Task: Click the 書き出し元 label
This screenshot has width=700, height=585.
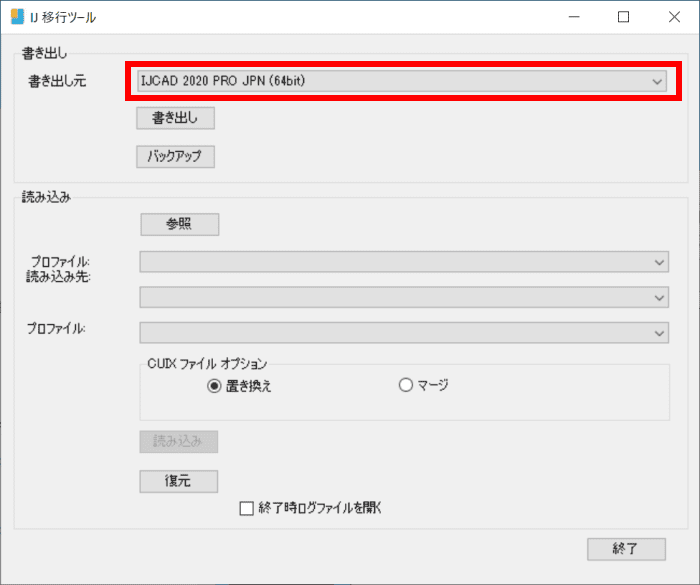Action: (57, 81)
